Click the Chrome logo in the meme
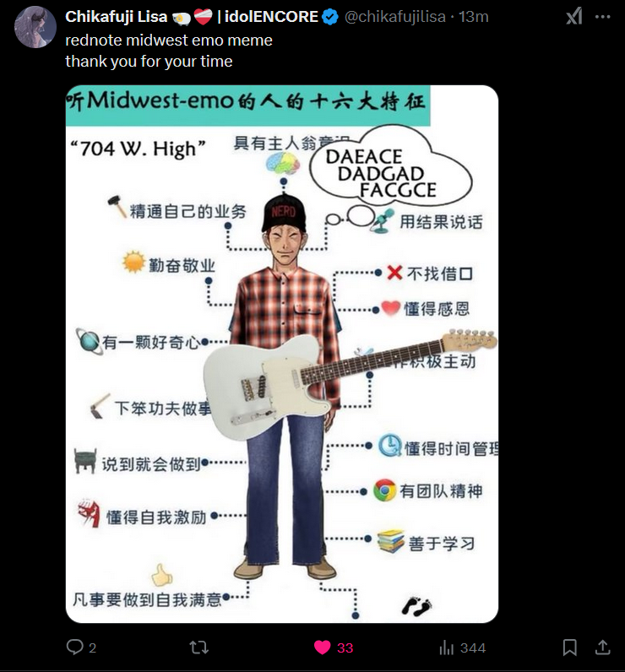This screenshot has width=625, height=672. 384,490
